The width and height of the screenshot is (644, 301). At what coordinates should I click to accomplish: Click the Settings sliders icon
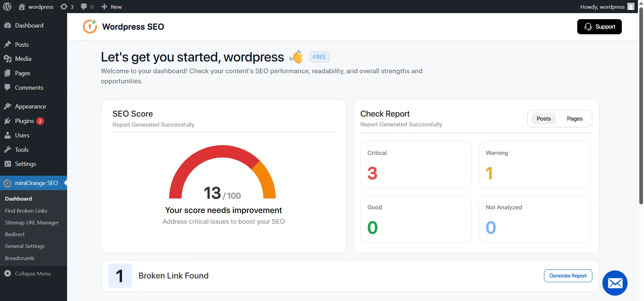pos(7,164)
